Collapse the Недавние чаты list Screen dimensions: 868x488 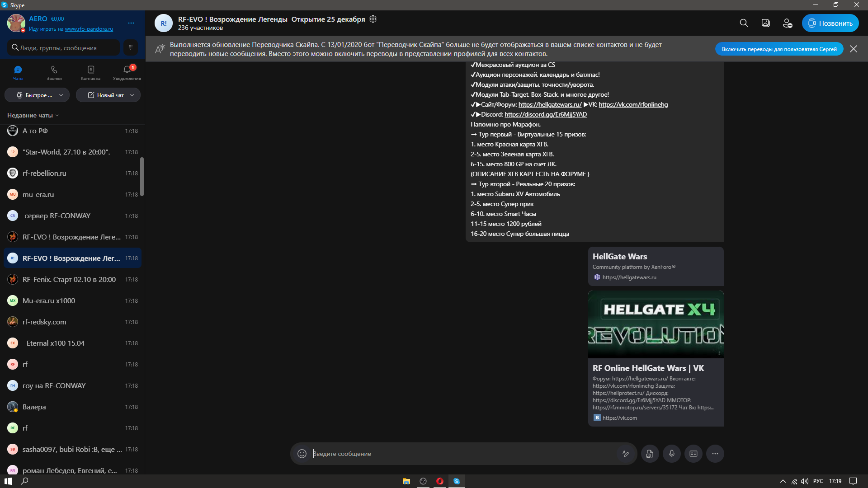[33, 115]
